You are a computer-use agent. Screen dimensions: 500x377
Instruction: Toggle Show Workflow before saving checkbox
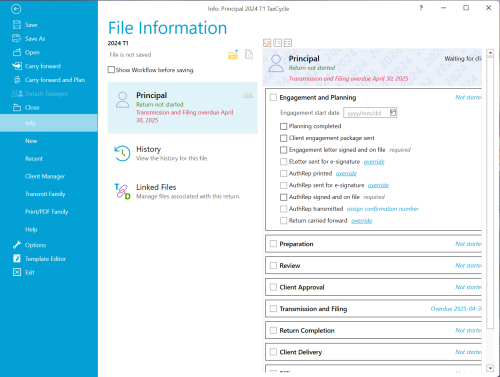tap(111, 70)
